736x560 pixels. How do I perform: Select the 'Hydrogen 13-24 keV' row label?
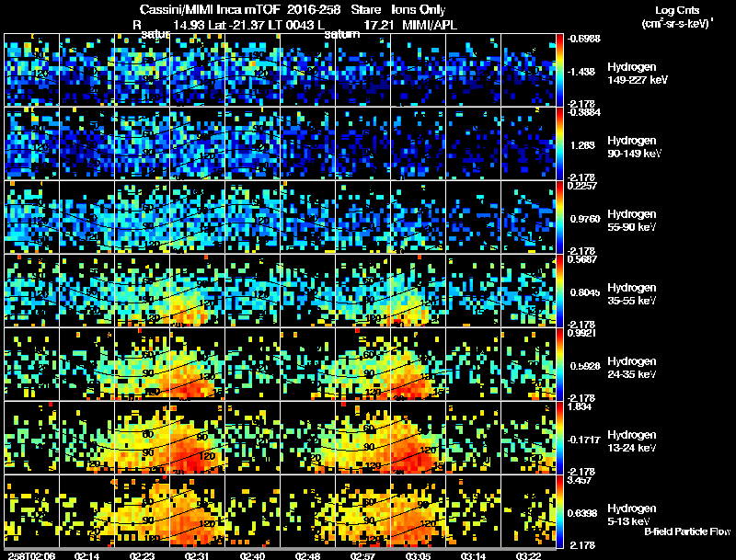[x=632, y=441]
